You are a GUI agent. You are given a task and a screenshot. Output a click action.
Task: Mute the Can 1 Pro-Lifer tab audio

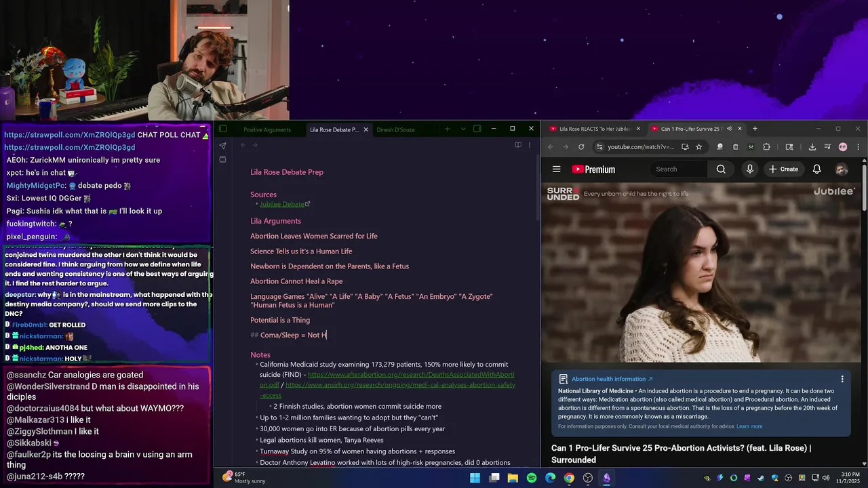click(729, 129)
